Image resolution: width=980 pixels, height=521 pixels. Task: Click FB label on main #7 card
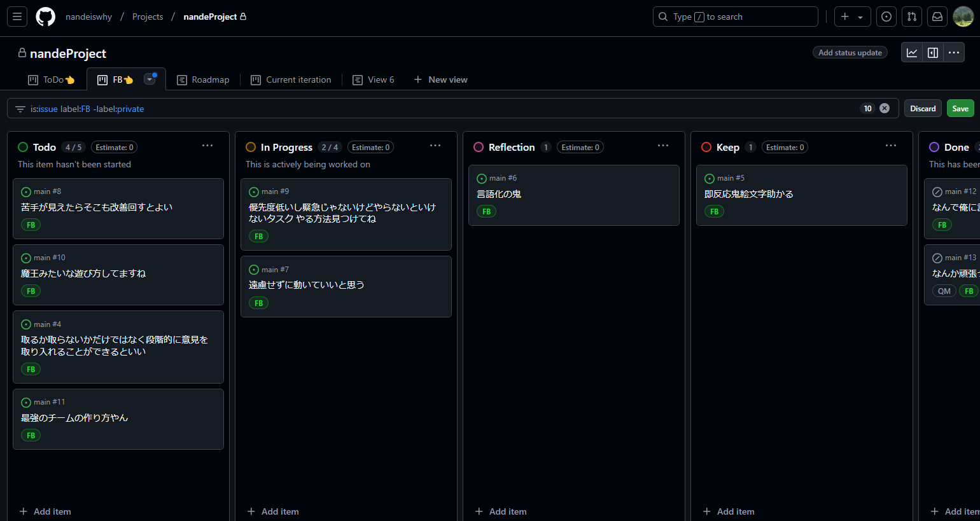point(258,303)
